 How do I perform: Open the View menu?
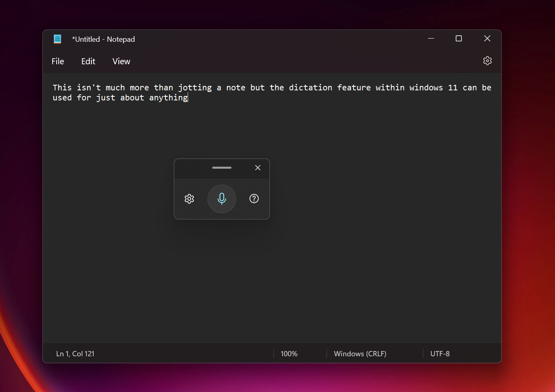(121, 61)
